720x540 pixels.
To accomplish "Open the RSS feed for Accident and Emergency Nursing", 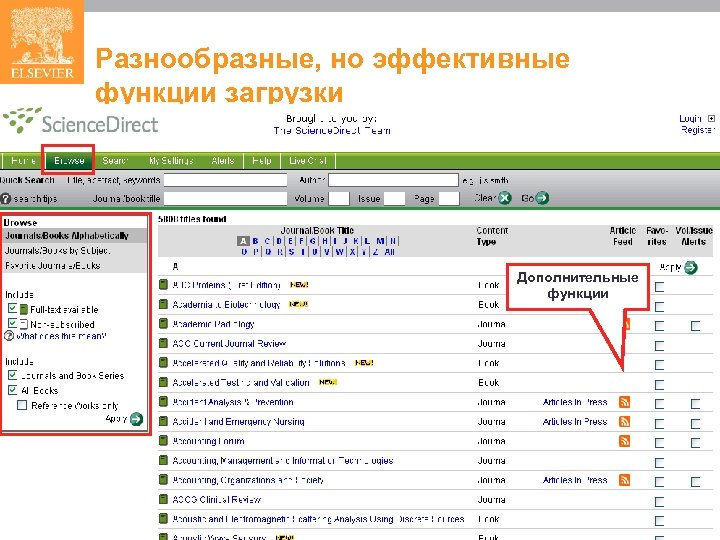I will 624,422.
